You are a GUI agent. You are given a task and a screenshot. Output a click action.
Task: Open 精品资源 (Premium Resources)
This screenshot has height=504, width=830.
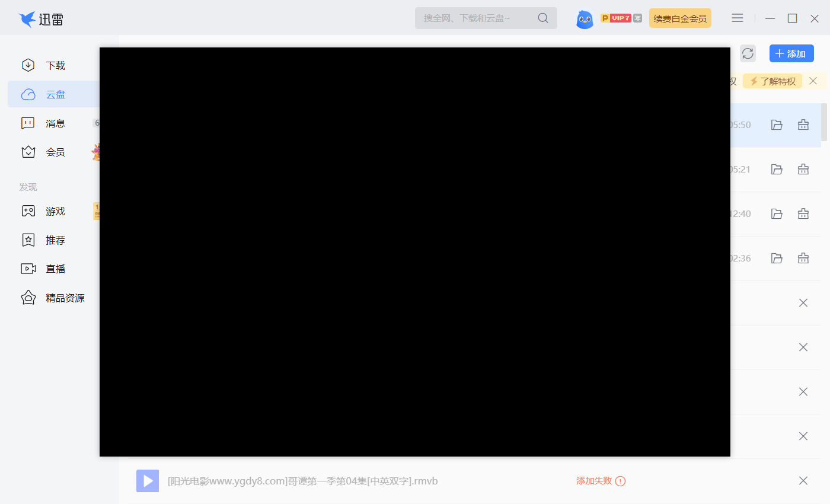coord(64,298)
